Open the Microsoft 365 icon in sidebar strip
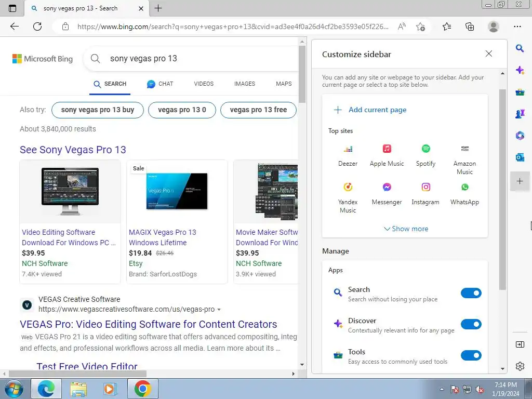The image size is (532, 399). coord(520,136)
